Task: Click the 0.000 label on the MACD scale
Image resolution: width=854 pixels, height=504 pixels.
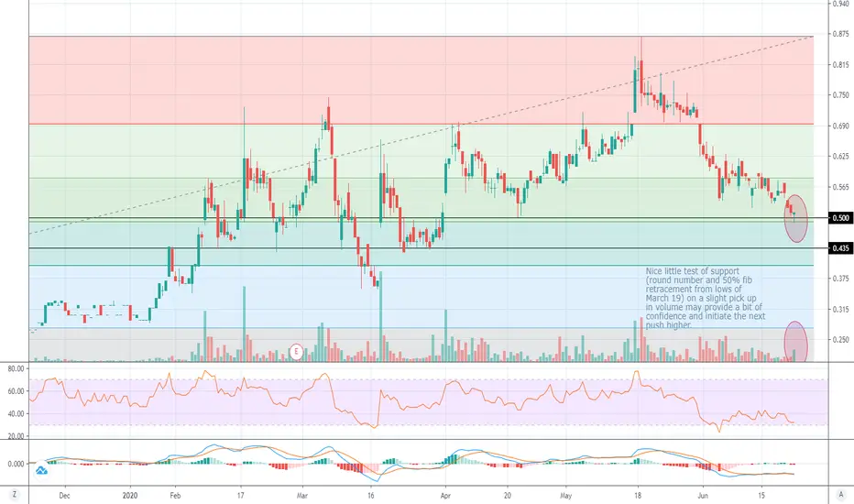Action: point(16,464)
